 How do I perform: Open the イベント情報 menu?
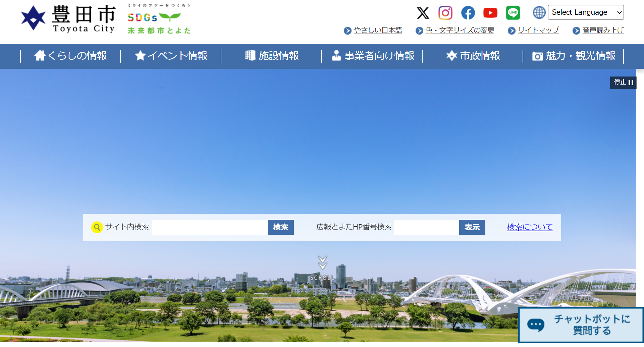171,56
